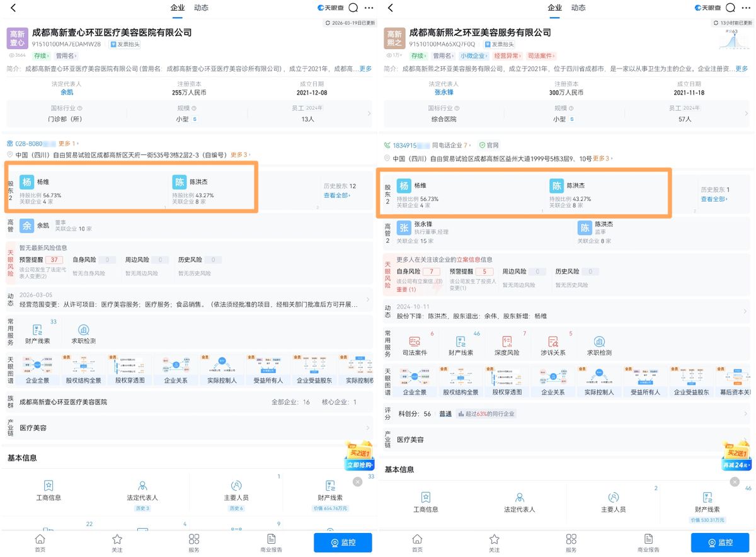Go back from the 壹心环亚 company page
This screenshot has height=557, width=756.
point(13,8)
